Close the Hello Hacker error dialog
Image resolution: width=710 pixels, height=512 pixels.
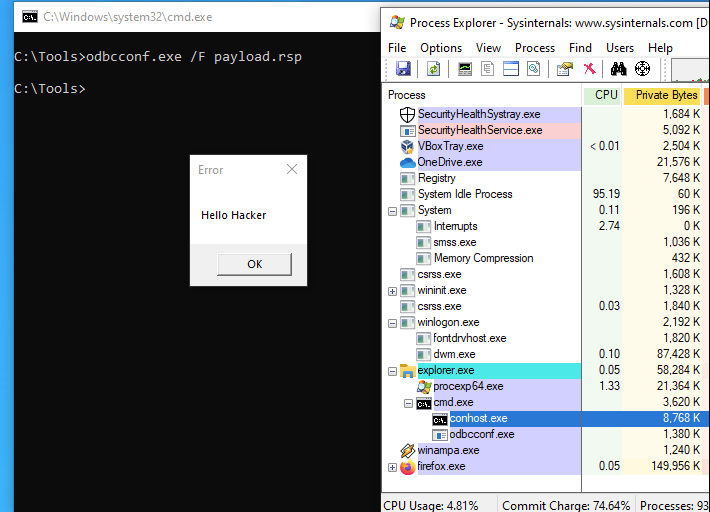tap(292, 169)
